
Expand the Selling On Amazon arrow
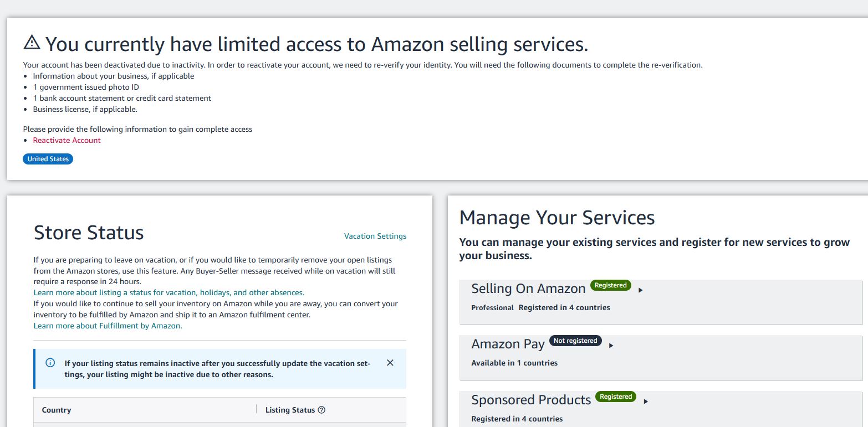click(640, 290)
